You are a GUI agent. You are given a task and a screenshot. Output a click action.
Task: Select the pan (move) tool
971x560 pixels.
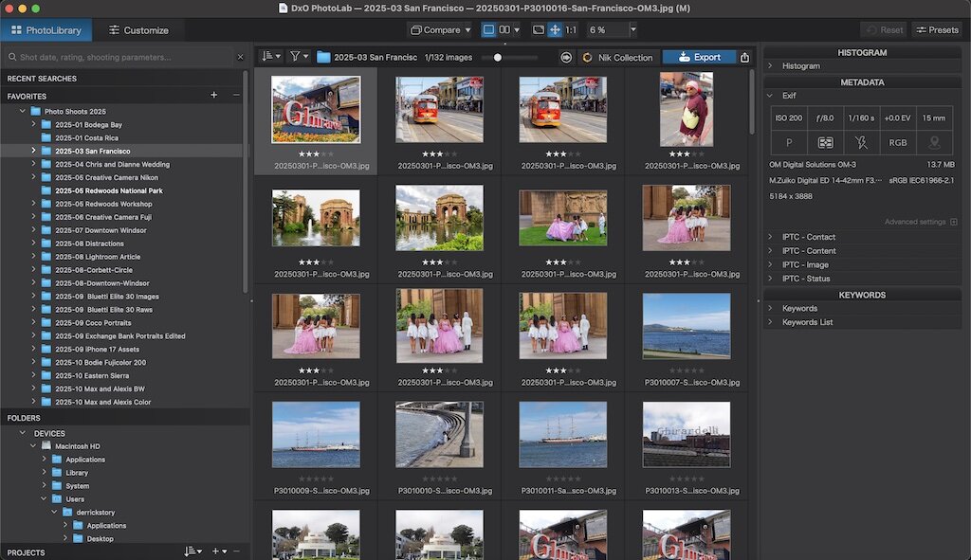(x=555, y=30)
